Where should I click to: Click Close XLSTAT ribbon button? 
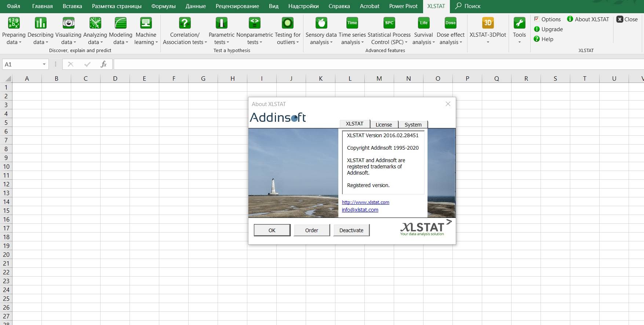627,19
